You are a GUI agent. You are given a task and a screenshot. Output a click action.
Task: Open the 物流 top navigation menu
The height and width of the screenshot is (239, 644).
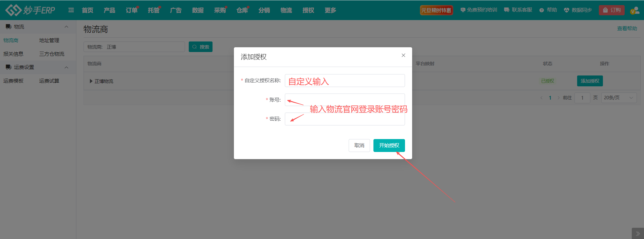[x=286, y=10]
